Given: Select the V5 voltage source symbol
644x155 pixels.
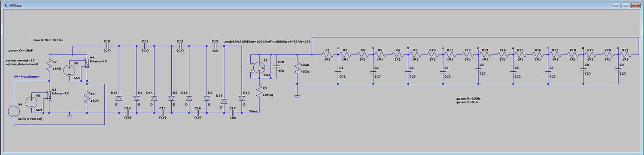Looking at the screenshot, I should (32, 103).
